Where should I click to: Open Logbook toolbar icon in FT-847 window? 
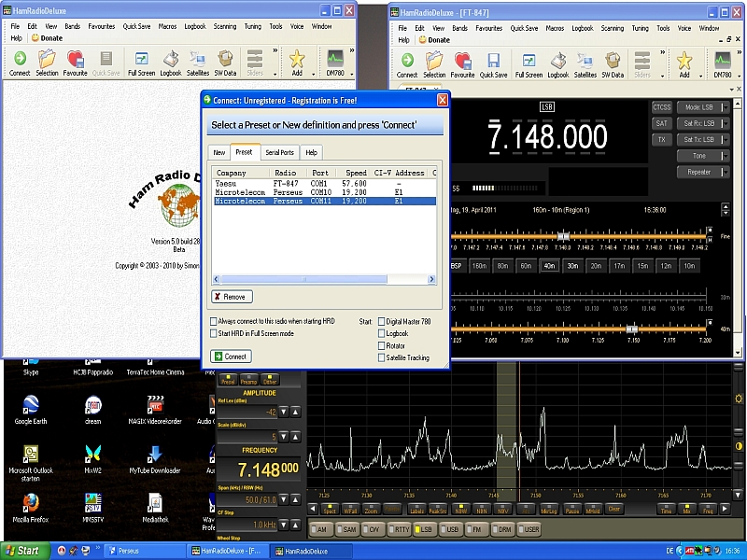tap(557, 65)
